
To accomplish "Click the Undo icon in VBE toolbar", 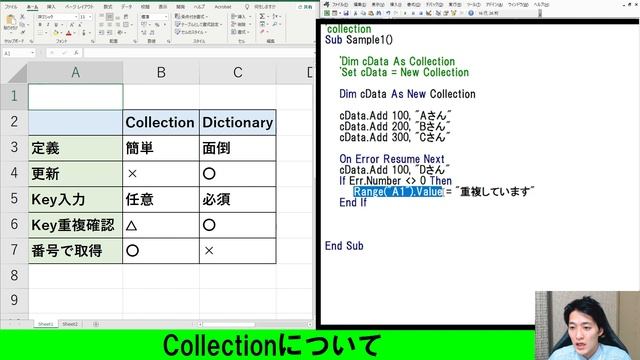I will point(388,13).
